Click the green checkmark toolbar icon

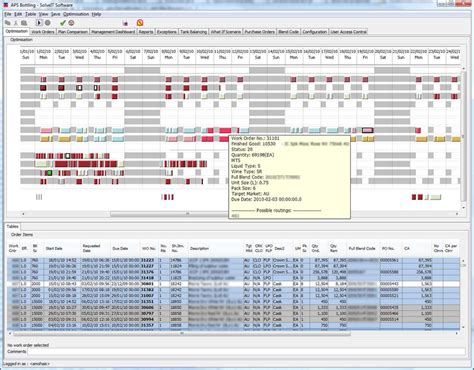(x=63, y=23)
